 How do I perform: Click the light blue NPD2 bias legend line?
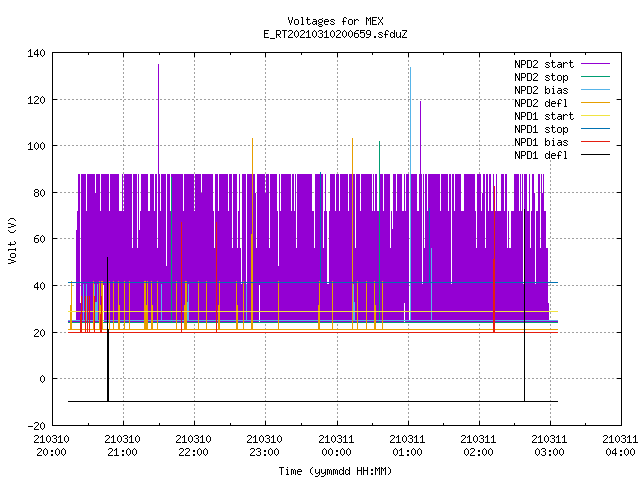(595, 89)
